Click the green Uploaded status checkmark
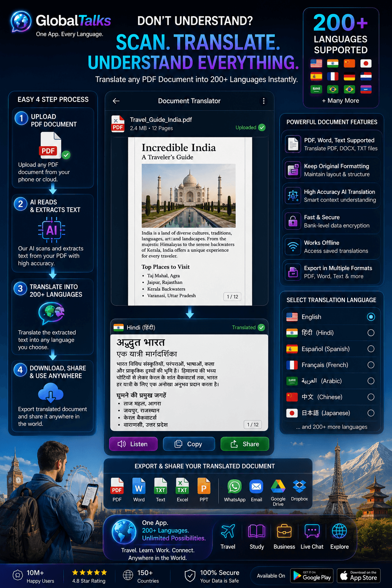 point(262,127)
